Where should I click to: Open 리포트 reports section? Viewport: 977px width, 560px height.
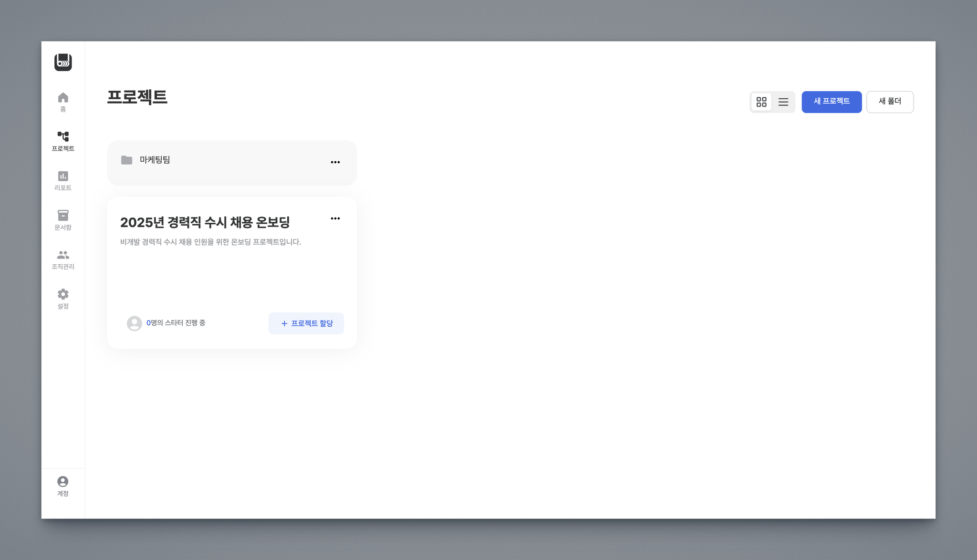pos(63,181)
